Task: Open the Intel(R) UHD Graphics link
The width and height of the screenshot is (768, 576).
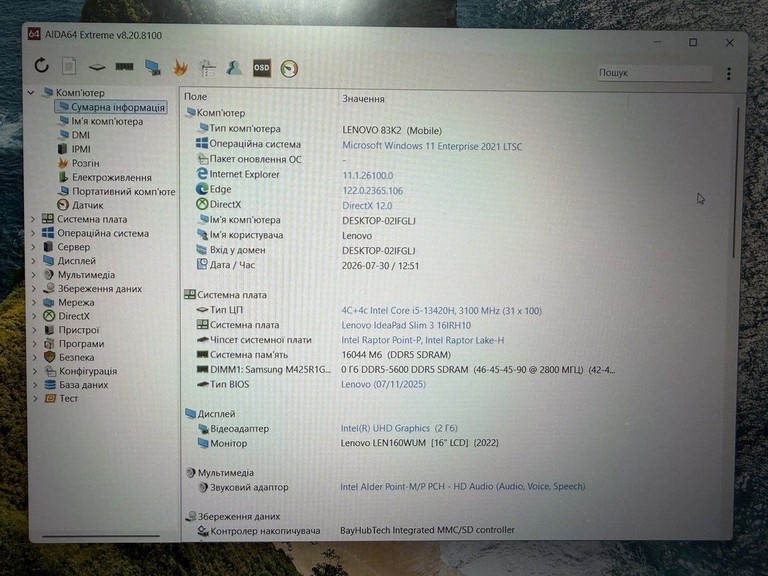Action: click(399, 428)
